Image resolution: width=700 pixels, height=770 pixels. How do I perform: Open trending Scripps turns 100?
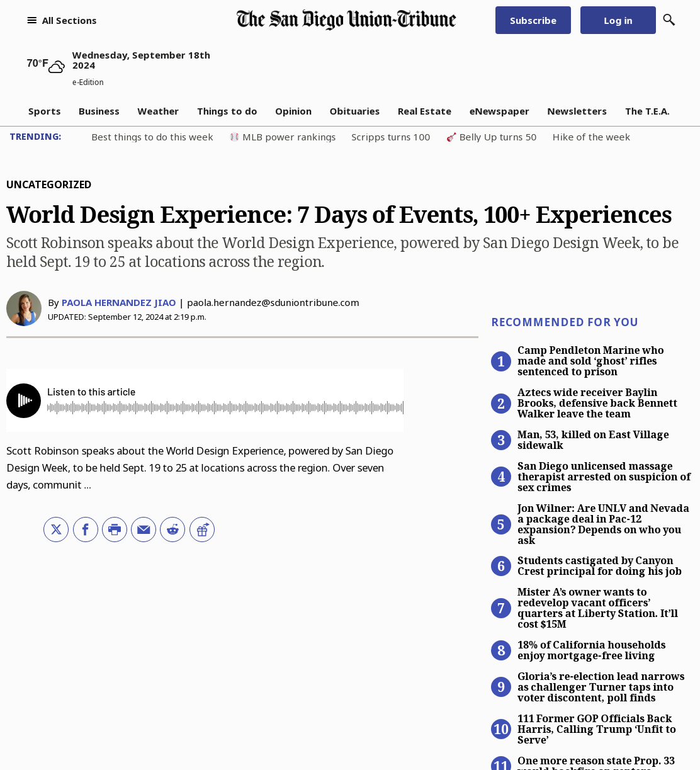(x=391, y=137)
